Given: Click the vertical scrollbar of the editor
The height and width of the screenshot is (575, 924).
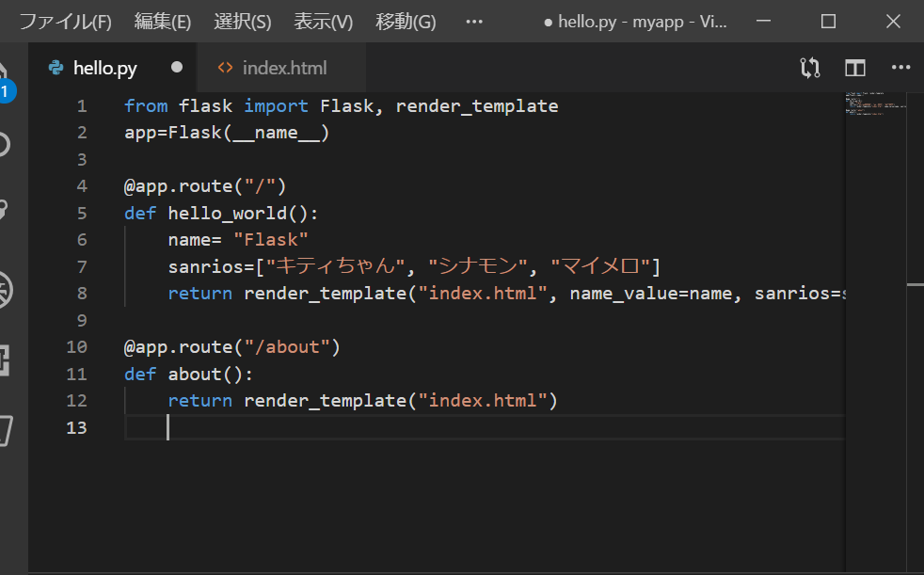Looking at the screenshot, I should click(x=916, y=332).
